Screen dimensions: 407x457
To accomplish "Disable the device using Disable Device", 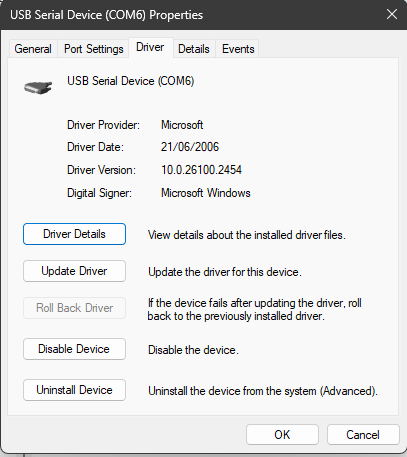I will click(x=74, y=349).
